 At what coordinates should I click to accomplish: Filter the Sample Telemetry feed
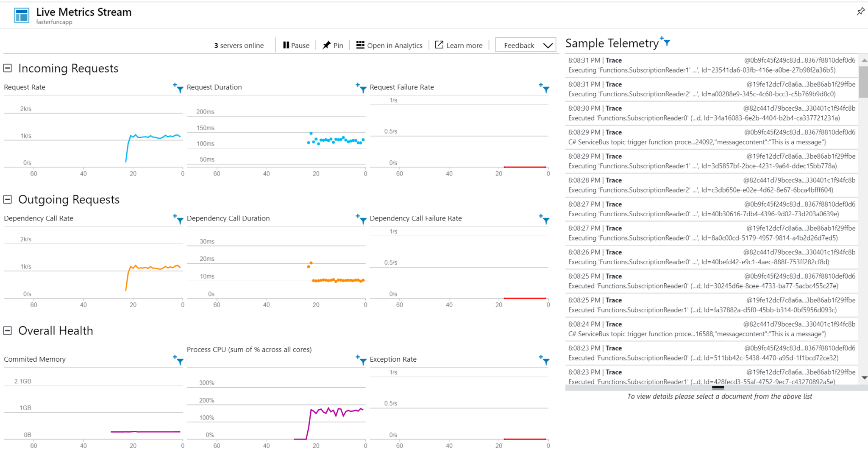tap(666, 42)
